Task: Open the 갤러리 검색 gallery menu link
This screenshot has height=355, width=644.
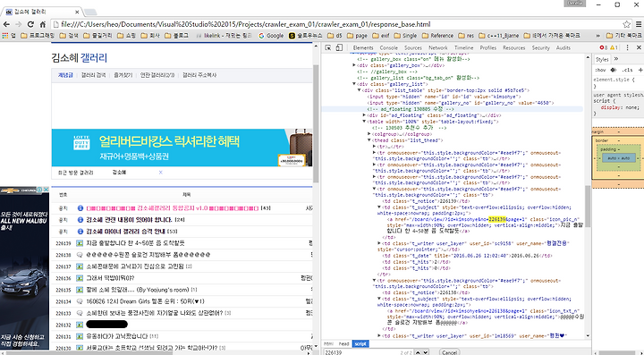Action: (93, 75)
